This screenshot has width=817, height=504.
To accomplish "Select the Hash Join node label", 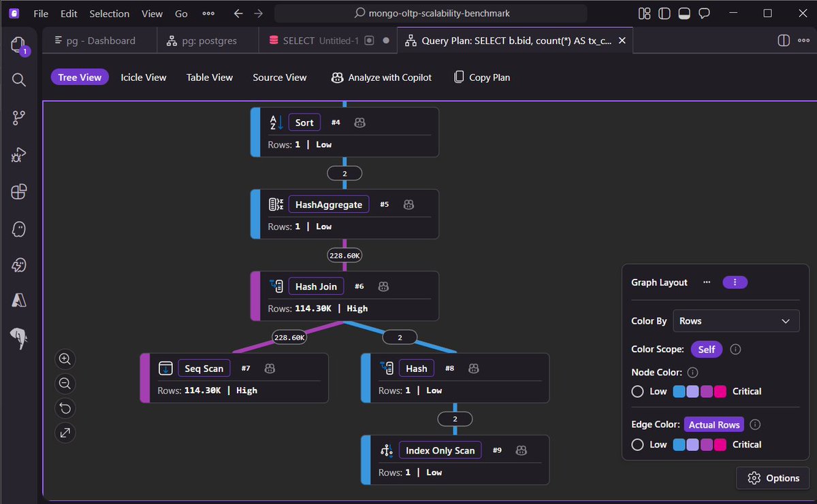I will [x=316, y=286].
